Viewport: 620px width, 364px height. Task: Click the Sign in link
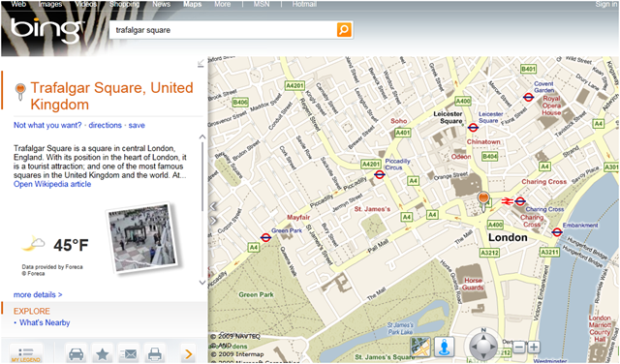pos(606,4)
